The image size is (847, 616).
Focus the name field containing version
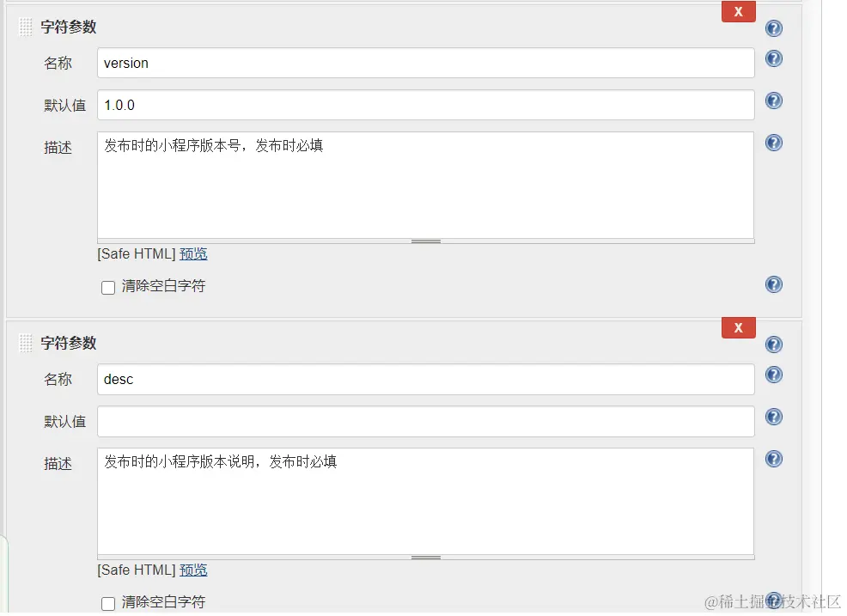[426, 63]
